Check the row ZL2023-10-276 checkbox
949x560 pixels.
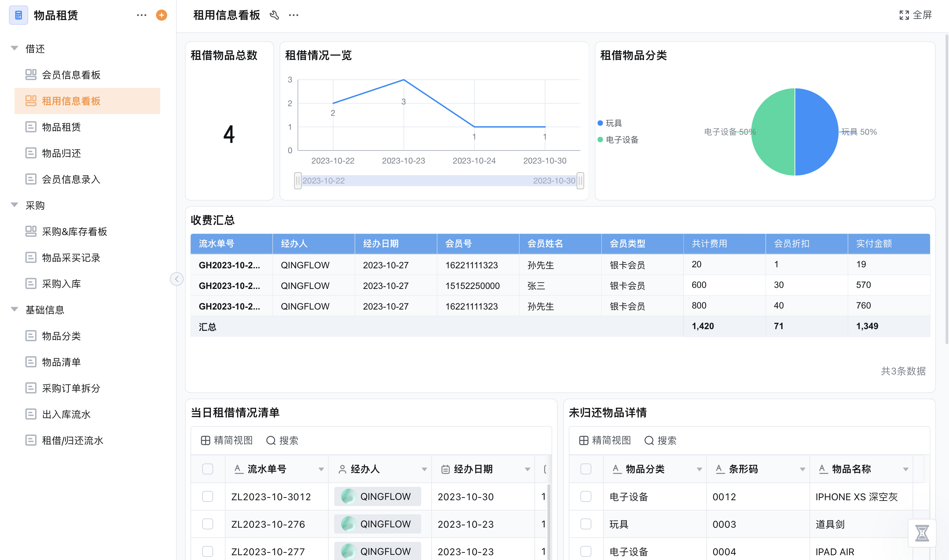pos(208,524)
